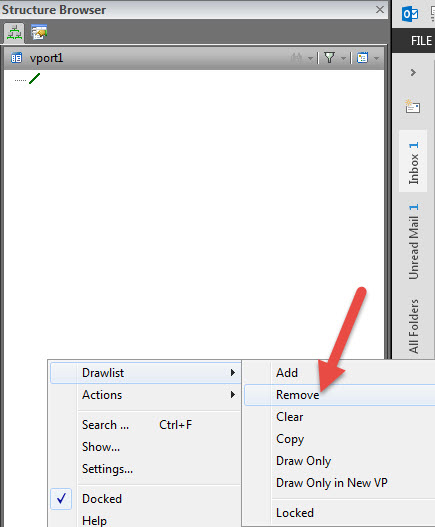Select Help in the context menu

(x=145, y=520)
